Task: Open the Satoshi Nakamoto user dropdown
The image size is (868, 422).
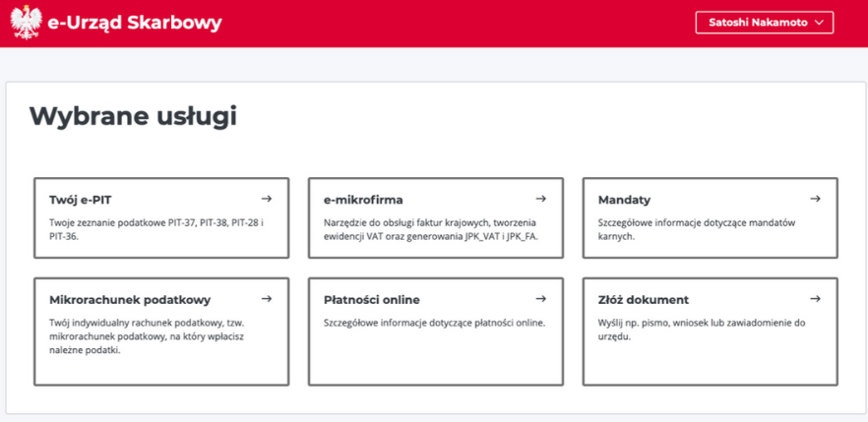Action: coord(765,23)
